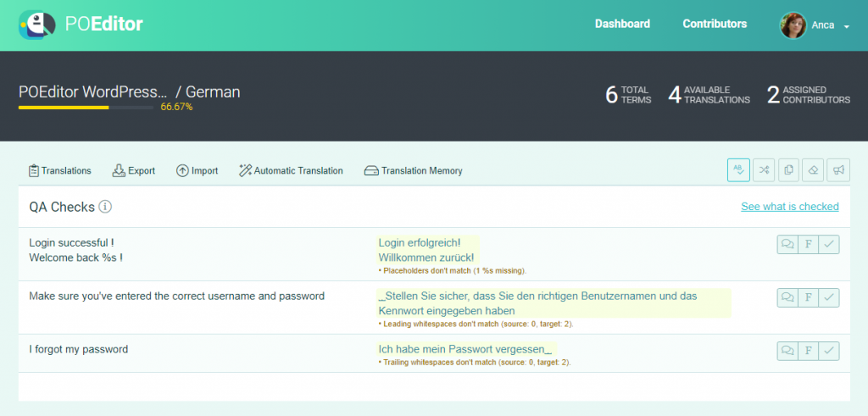Viewport: 868px width, 416px height.
Task: Open the Translations tab
Action: [x=60, y=170]
